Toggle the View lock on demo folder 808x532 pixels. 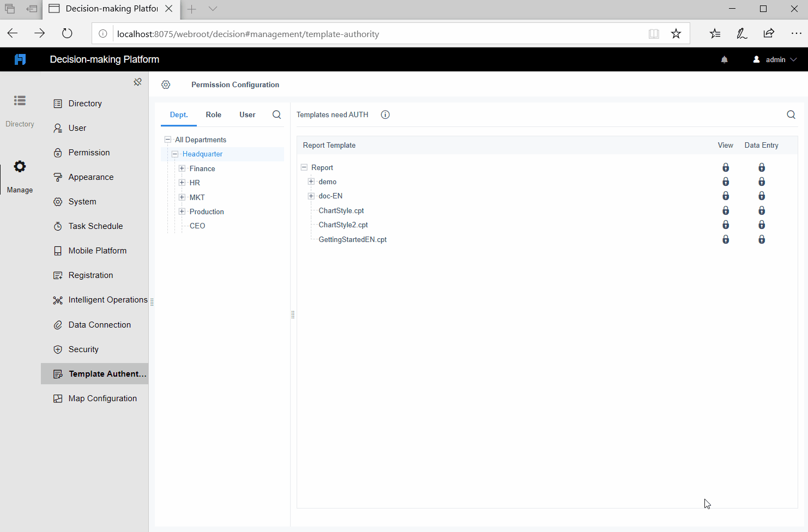pyautogui.click(x=725, y=181)
